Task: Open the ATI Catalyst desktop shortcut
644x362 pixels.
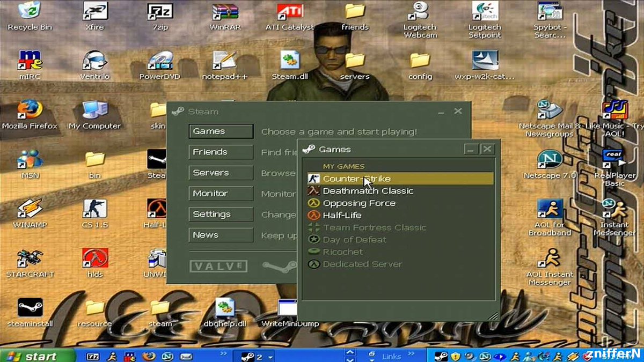Action: pyautogui.click(x=290, y=16)
